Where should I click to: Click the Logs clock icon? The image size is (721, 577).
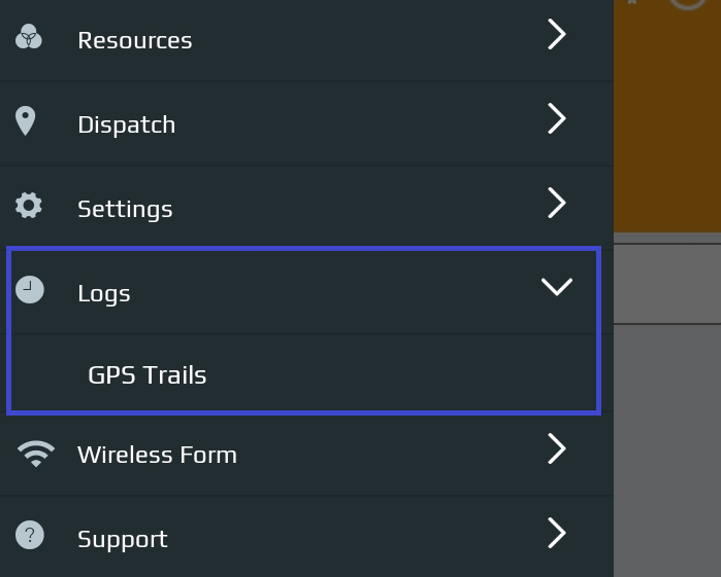[x=29, y=290]
